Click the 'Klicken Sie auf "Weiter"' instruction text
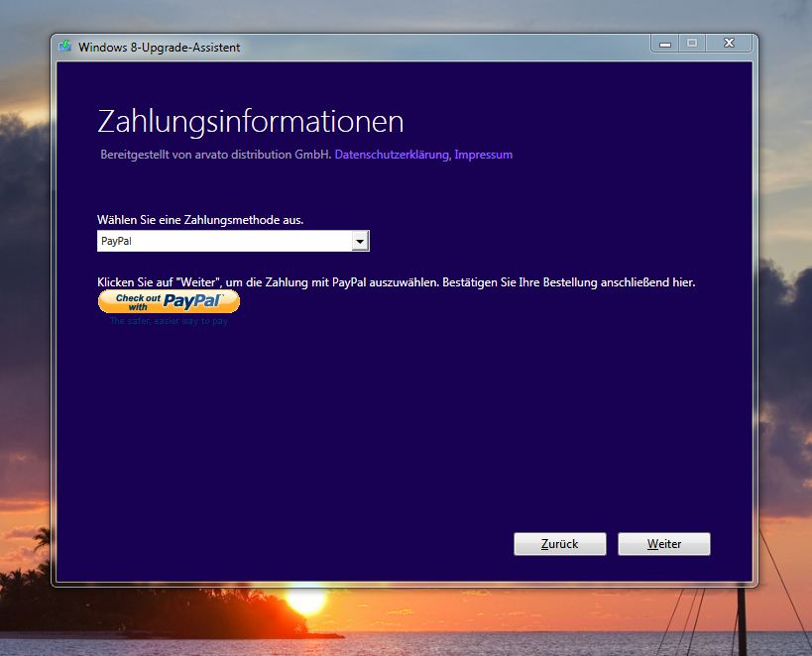 point(397,282)
